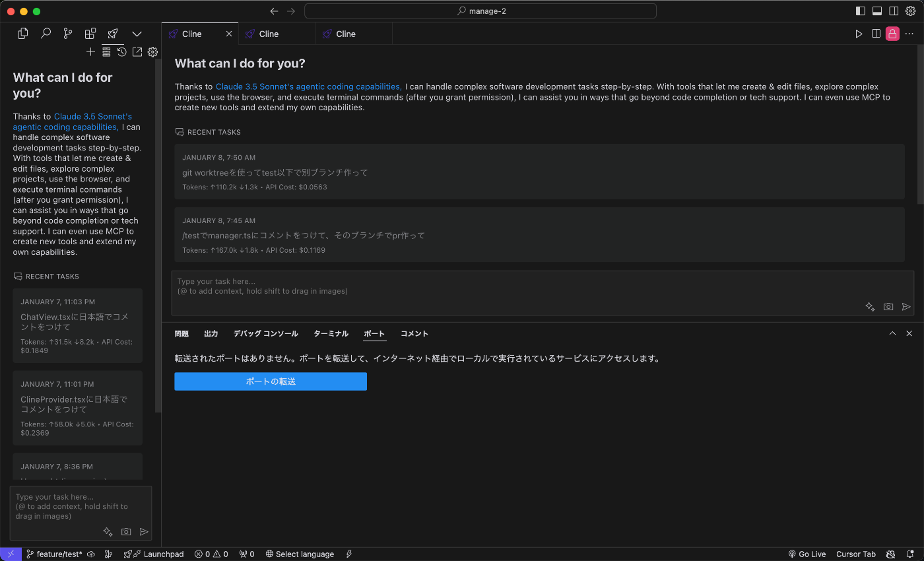This screenshot has width=924, height=561.
Task: Select the 問題 panel tab
Action: click(181, 333)
